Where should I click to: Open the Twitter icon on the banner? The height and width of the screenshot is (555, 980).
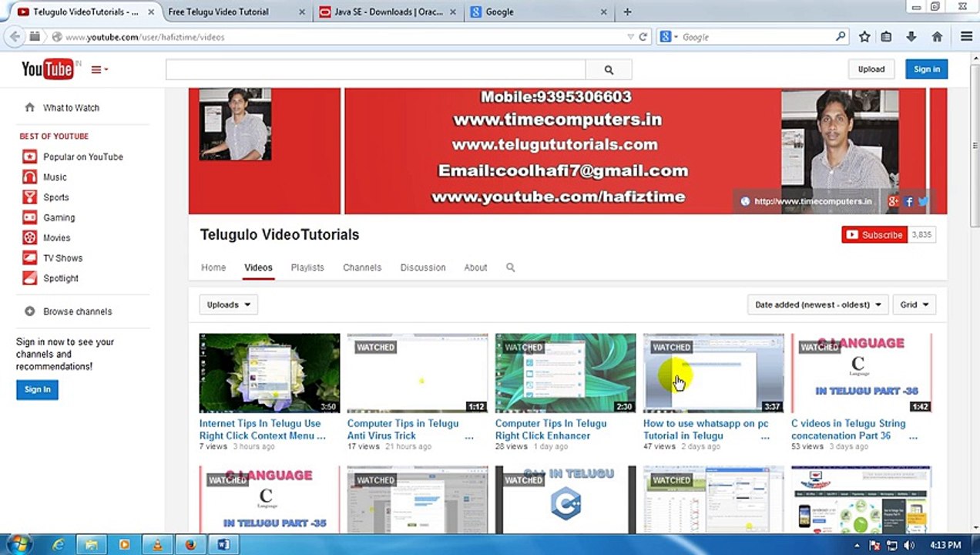[x=923, y=201]
